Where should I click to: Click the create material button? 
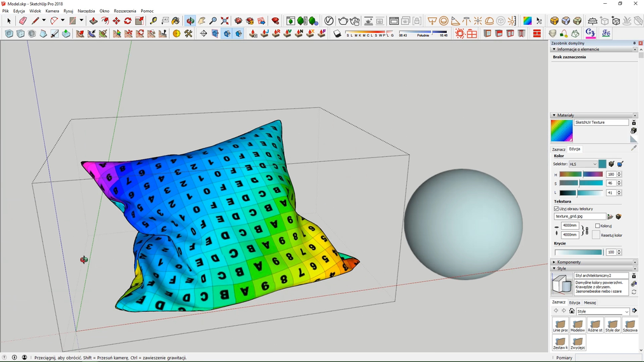tap(634, 131)
